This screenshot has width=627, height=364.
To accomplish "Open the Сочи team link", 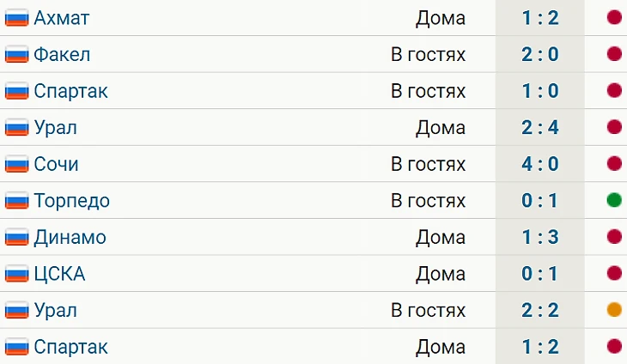I will click(56, 165).
